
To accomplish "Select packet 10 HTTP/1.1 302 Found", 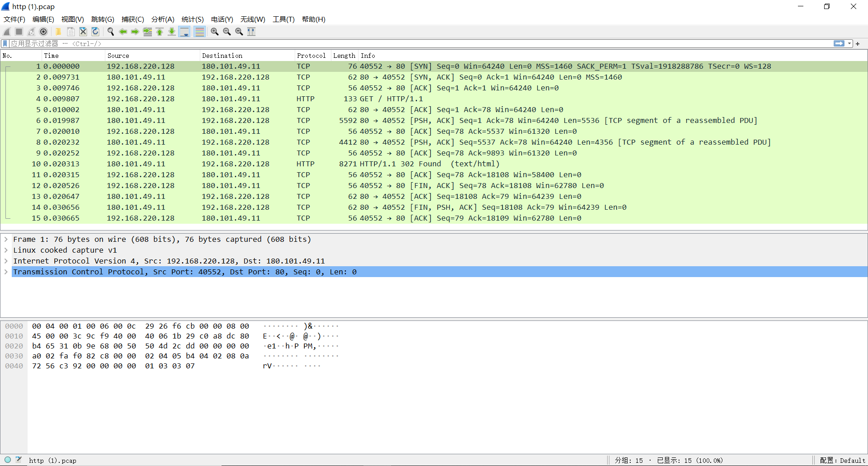I will pyautogui.click(x=434, y=164).
